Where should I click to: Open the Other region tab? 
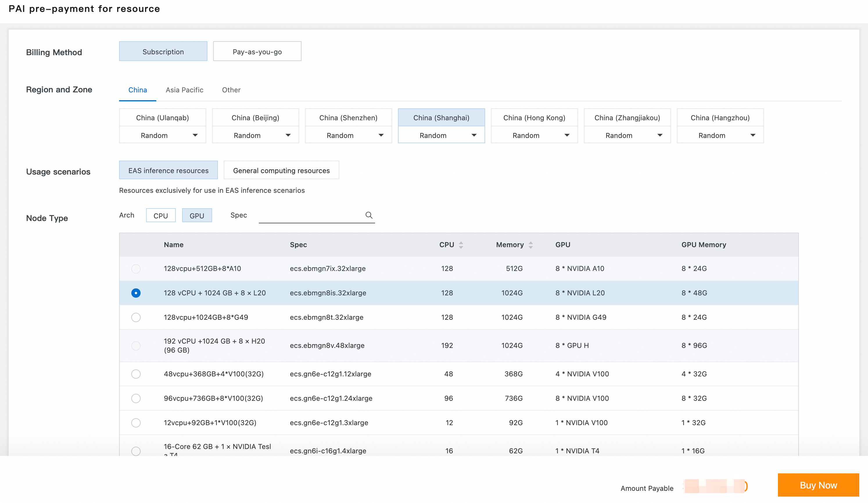click(x=231, y=90)
